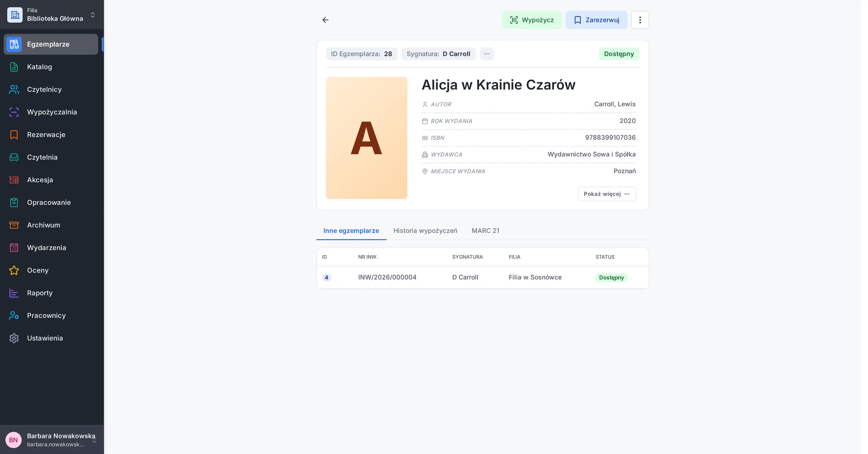The width and height of the screenshot is (868, 454).
Task: Go back with the left arrow
Action: tap(325, 20)
